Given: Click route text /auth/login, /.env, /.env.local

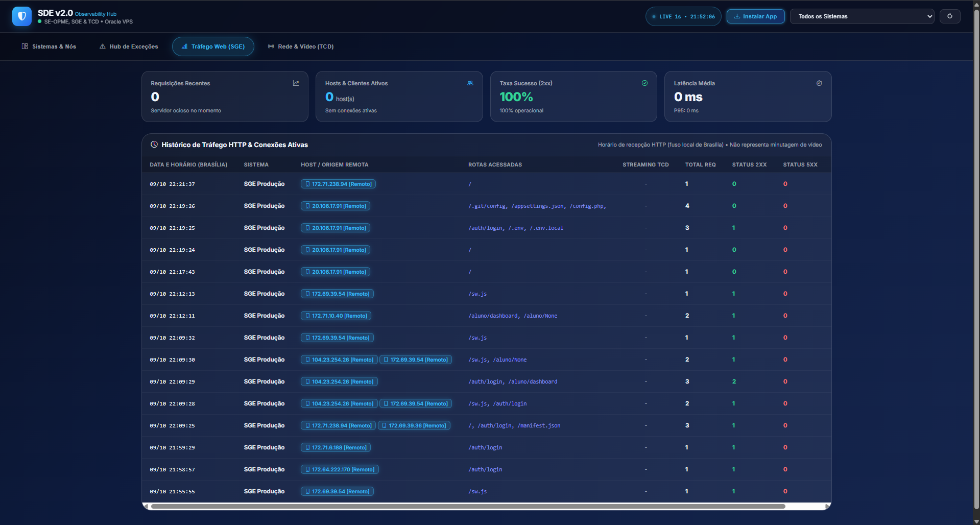Looking at the screenshot, I should [x=516, y=228].
